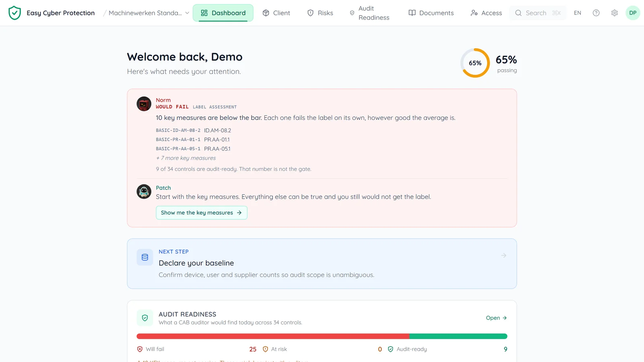The width and height of the screenshot is (644, 362).
Task: Select the BASIC-PR-AA-01-1 key measure
Action: (x=193, y=140)
